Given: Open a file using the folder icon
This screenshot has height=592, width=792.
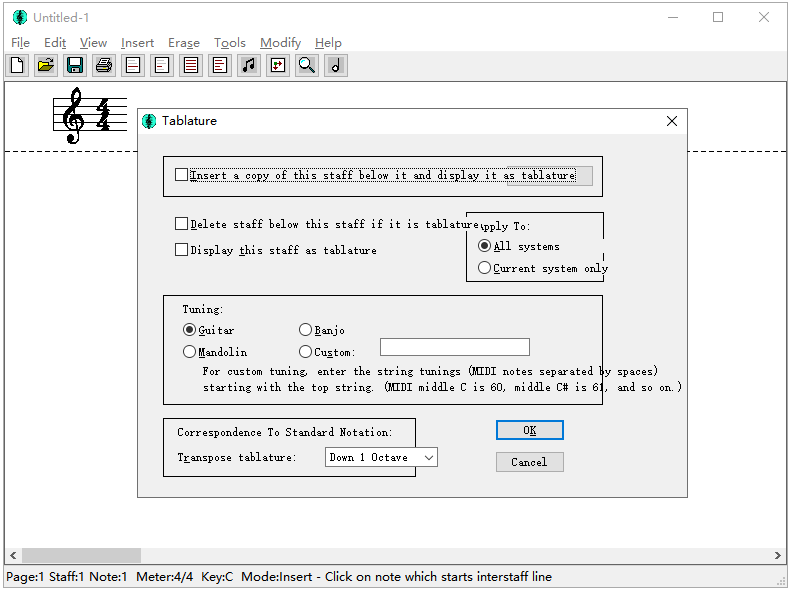Looking at the screenshot, I should pyautogui.click(x=46, y=66).
